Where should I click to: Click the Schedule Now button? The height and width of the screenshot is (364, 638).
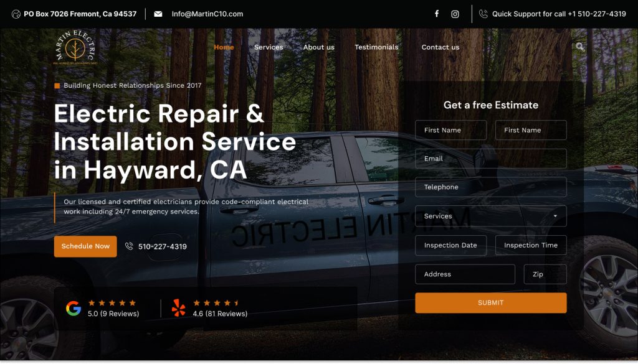click(85, 246)
